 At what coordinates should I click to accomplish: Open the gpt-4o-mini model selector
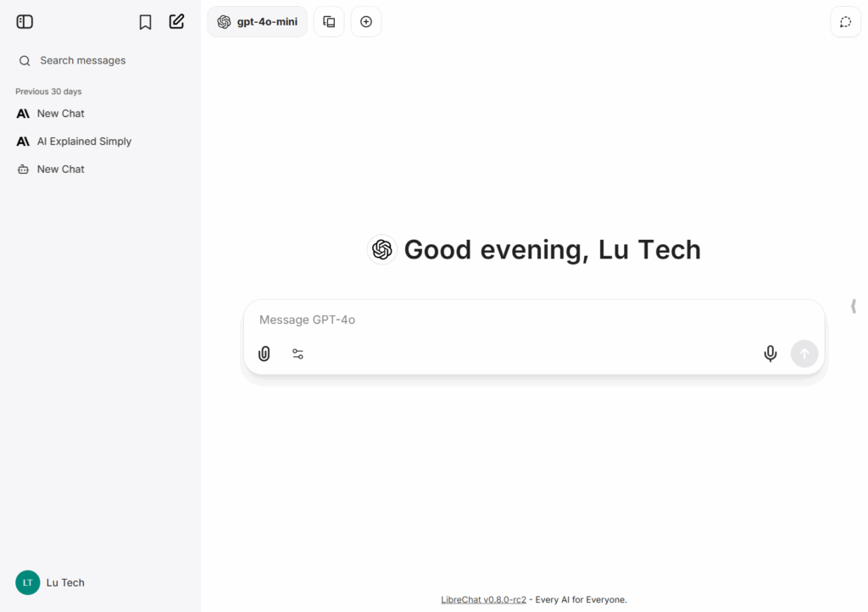[x=258, y=22]
